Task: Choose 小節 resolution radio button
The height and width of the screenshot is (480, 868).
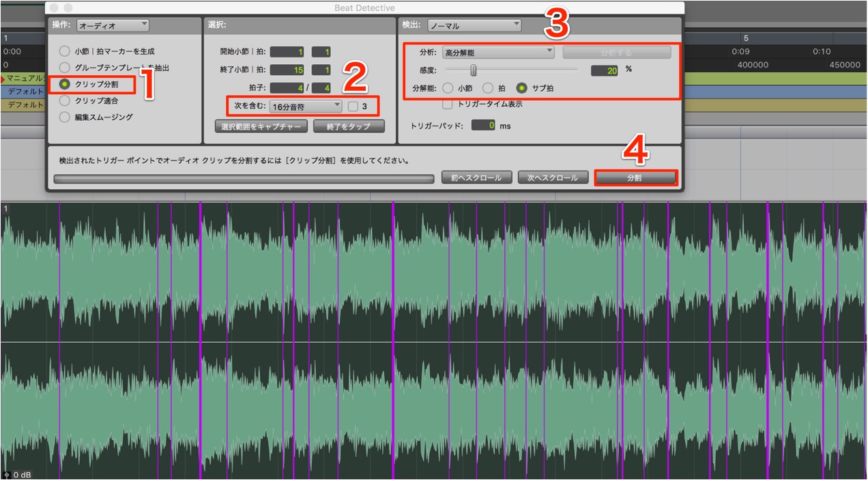Action: (x=448, y=87)
